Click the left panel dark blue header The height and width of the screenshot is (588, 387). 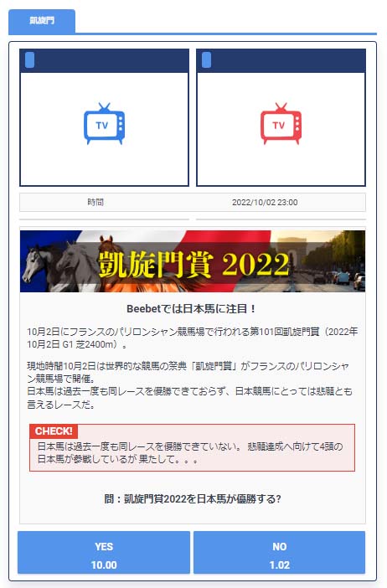tap(104, 61)
